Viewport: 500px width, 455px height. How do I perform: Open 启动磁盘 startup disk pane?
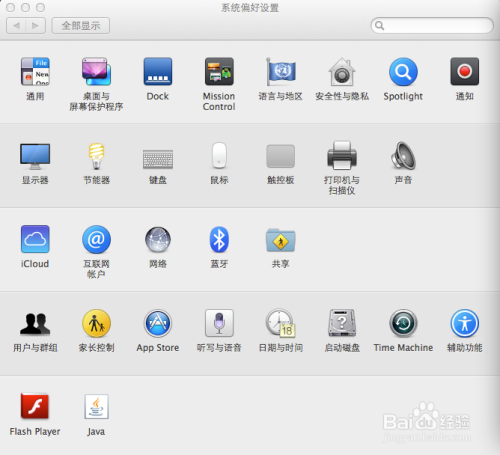click(x=342, y=323)
